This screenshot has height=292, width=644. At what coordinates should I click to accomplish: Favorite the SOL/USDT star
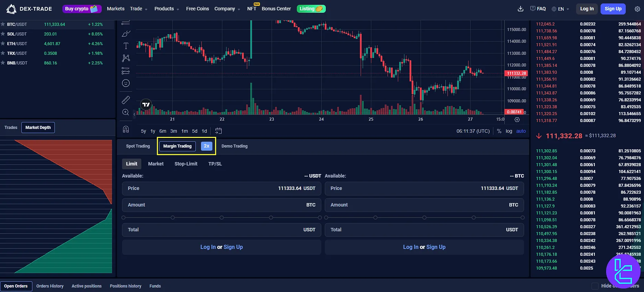[x=3, y=34]
